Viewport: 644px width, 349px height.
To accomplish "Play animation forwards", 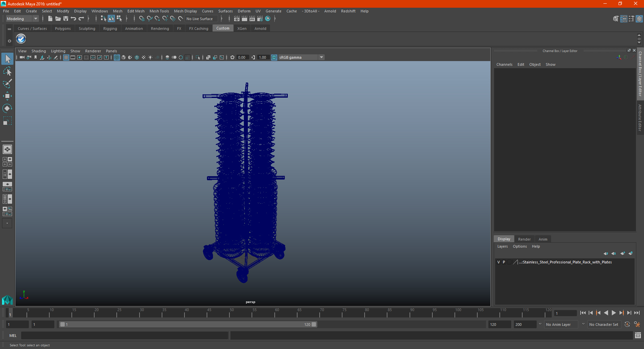I will pyautogui.click(x=613, y=313).
